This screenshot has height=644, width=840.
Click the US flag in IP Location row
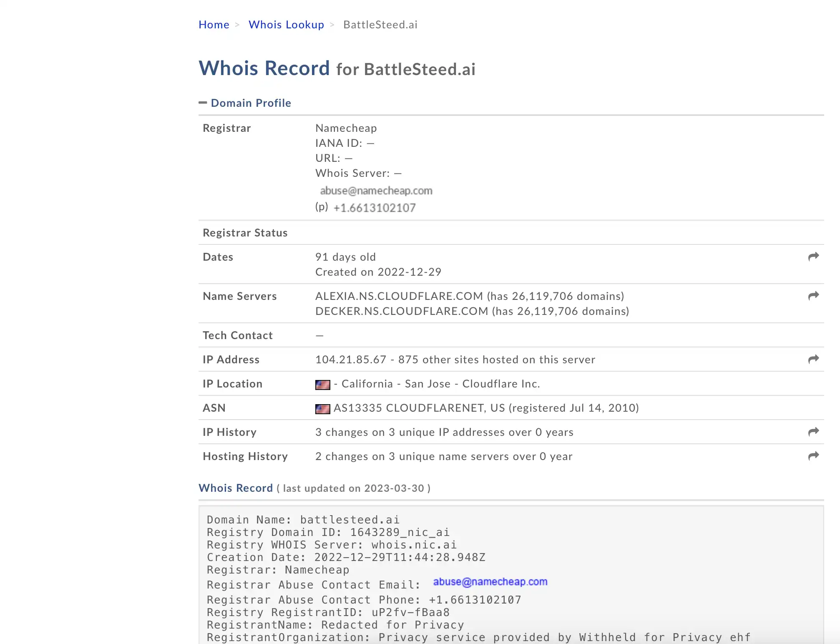(x=322, y=385)
